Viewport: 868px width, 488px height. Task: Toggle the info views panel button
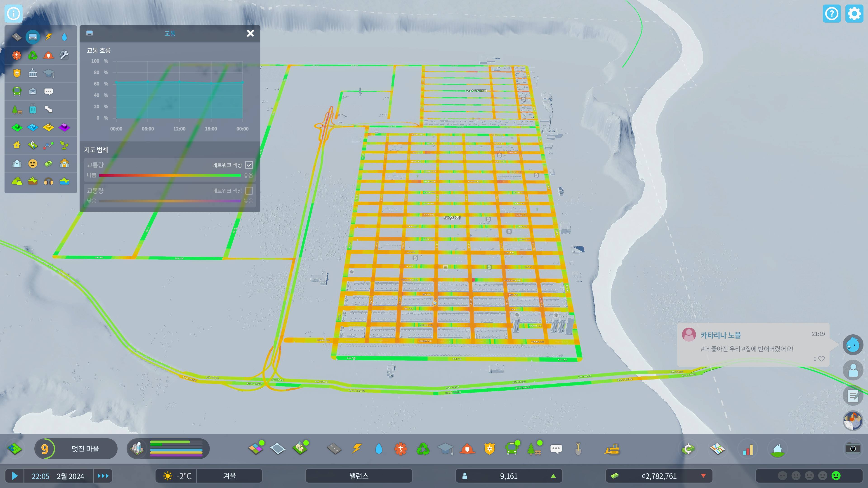[x=14, y=14]
